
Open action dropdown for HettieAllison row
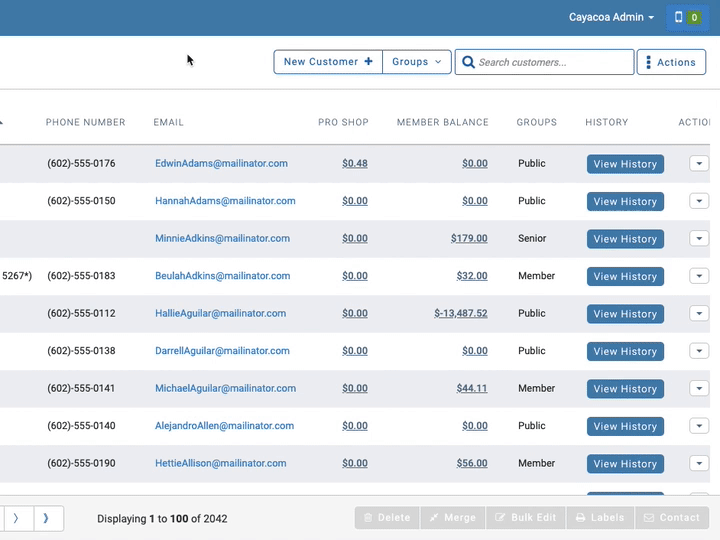[x=699, y=463]
